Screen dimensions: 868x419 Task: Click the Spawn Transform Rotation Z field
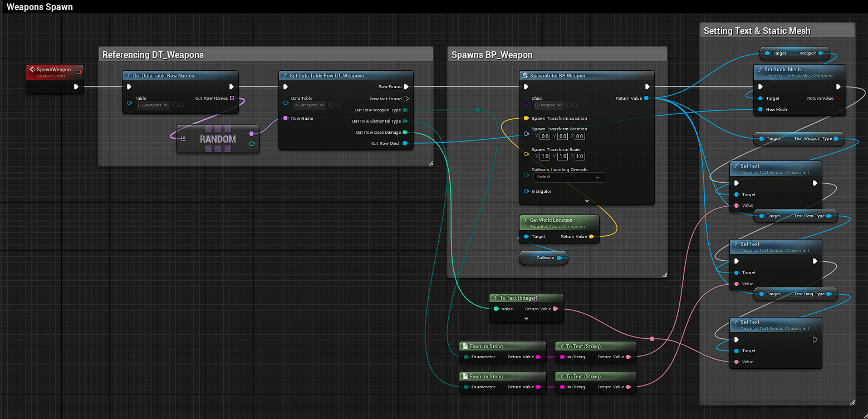[x=580, y=136]
